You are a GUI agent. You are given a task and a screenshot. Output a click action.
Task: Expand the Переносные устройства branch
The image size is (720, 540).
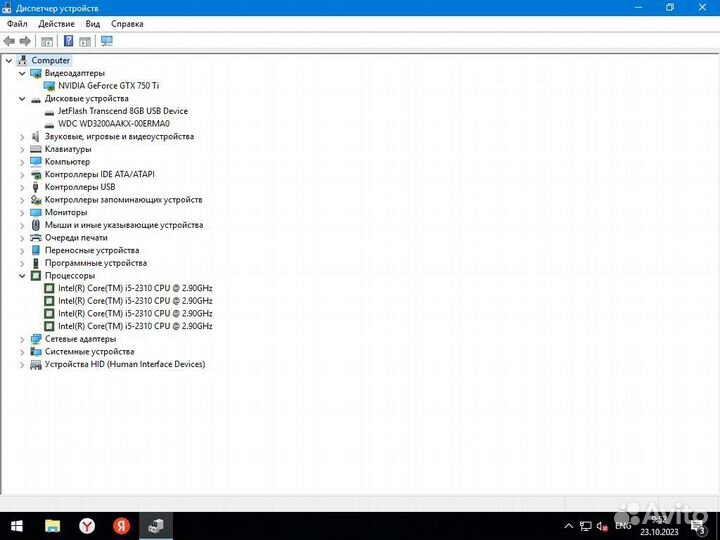tap(22, 250)
